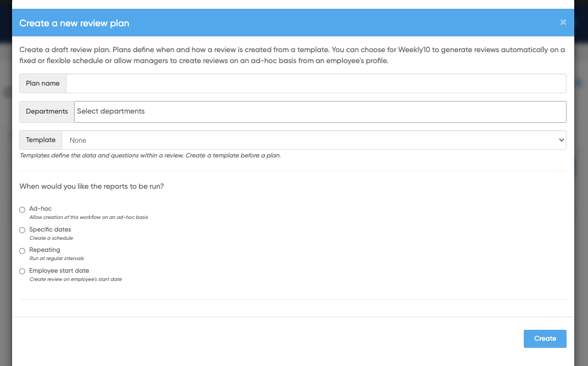Select the Specific dates radio option
Image resolution: width=588 pixels, height=366 pixels.
tap(22, 230)
